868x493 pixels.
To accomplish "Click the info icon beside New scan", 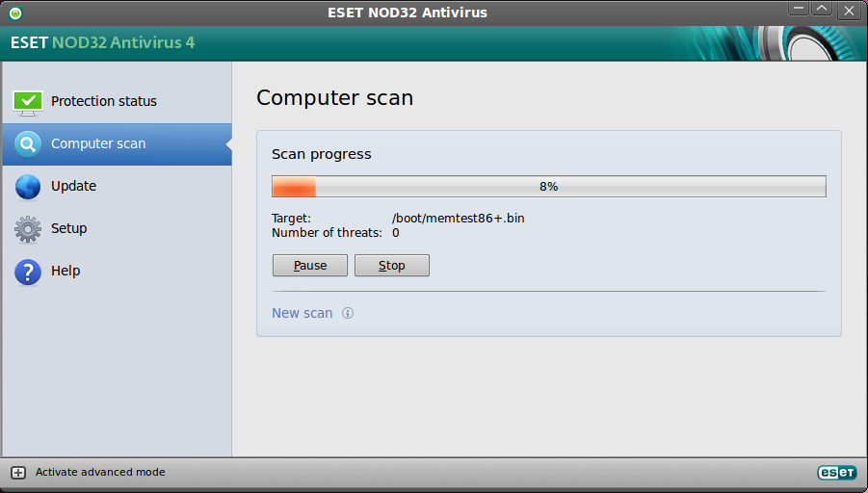I will [348, 313].
